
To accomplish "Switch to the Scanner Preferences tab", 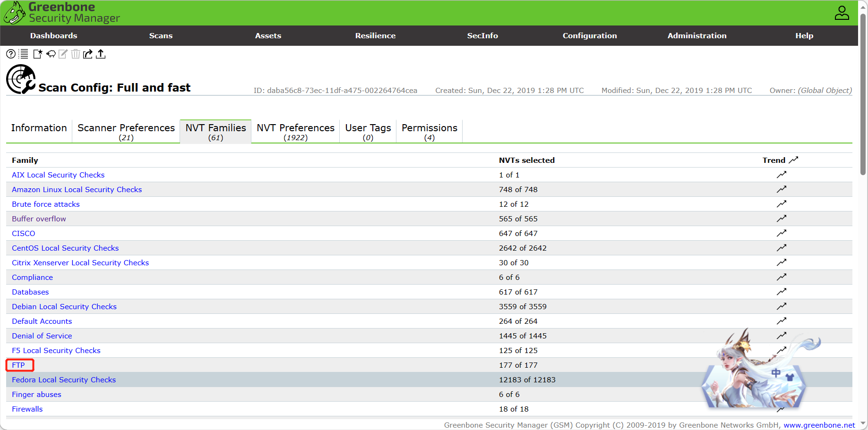I will [126, 131].
